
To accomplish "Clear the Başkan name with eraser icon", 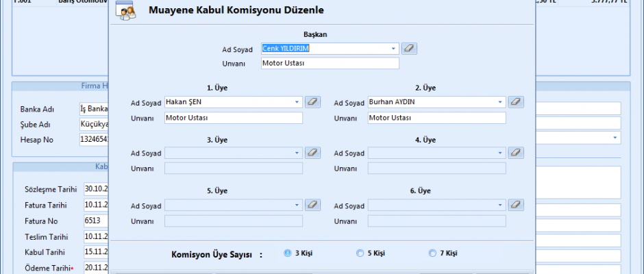I will 409,49.
